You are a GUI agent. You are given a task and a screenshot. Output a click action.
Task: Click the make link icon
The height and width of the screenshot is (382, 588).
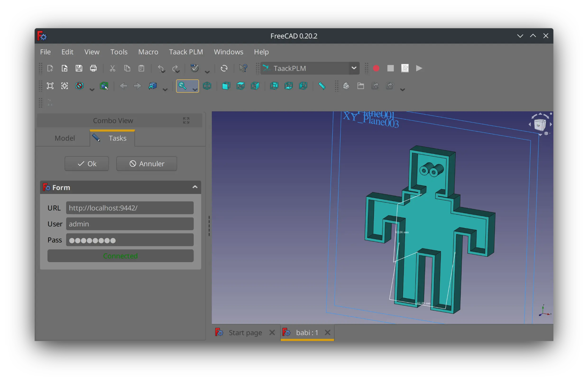pyautogui.click(x=375, y=86)
